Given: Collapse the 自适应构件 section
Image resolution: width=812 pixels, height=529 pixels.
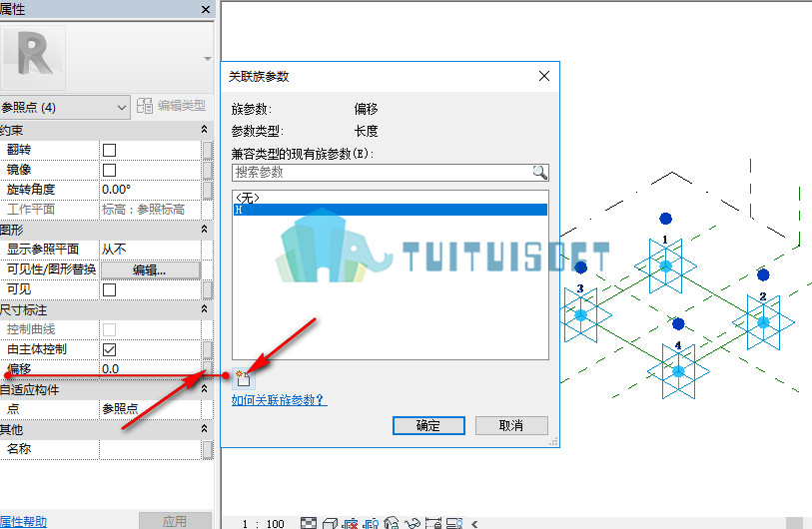Looking at the screenshot, I should [x=204, y=388].
